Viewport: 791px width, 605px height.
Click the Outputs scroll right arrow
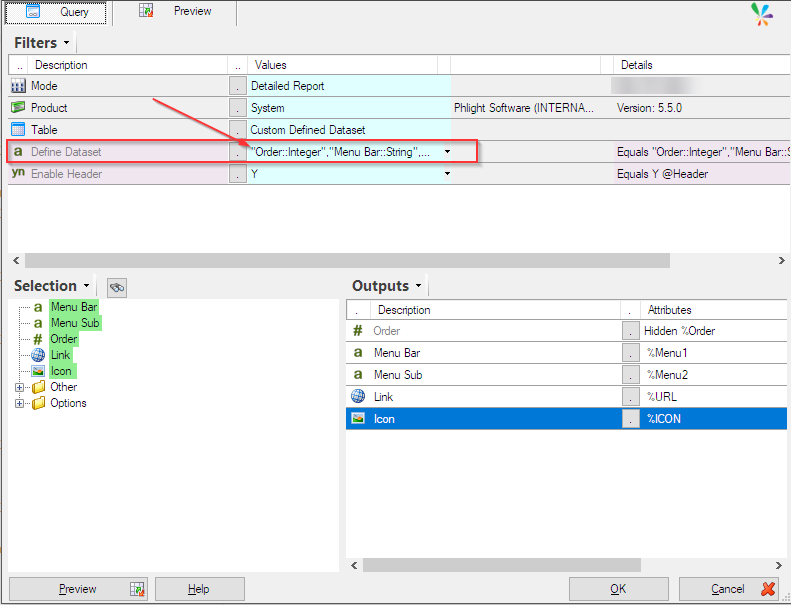[779, 565]
